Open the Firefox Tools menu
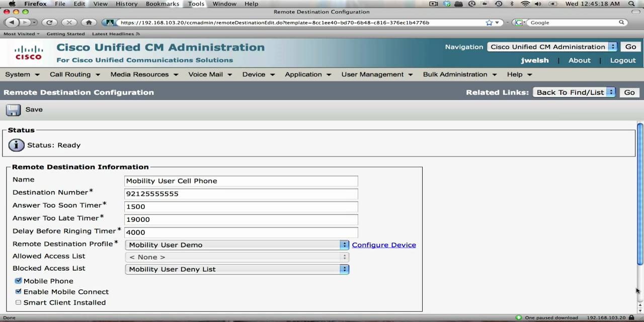The height and width of the screenshot is (322, 644). (x=196, y=4)
